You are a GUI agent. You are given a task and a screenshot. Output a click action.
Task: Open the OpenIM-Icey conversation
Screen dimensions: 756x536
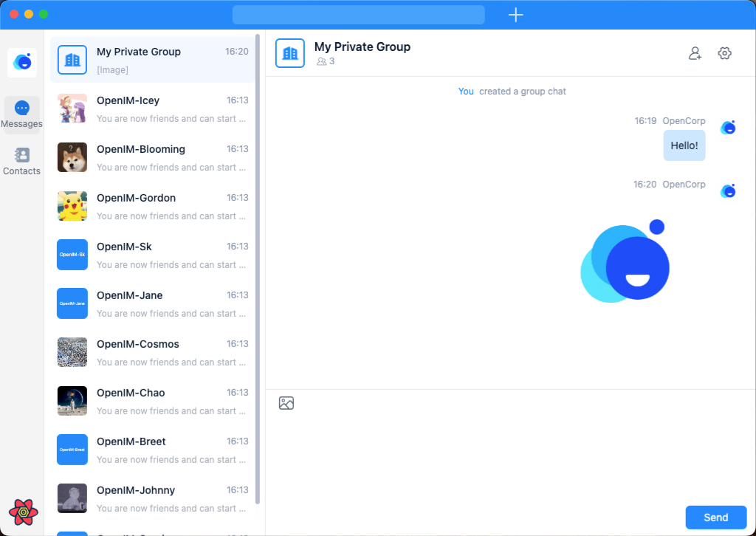(153, 109)
